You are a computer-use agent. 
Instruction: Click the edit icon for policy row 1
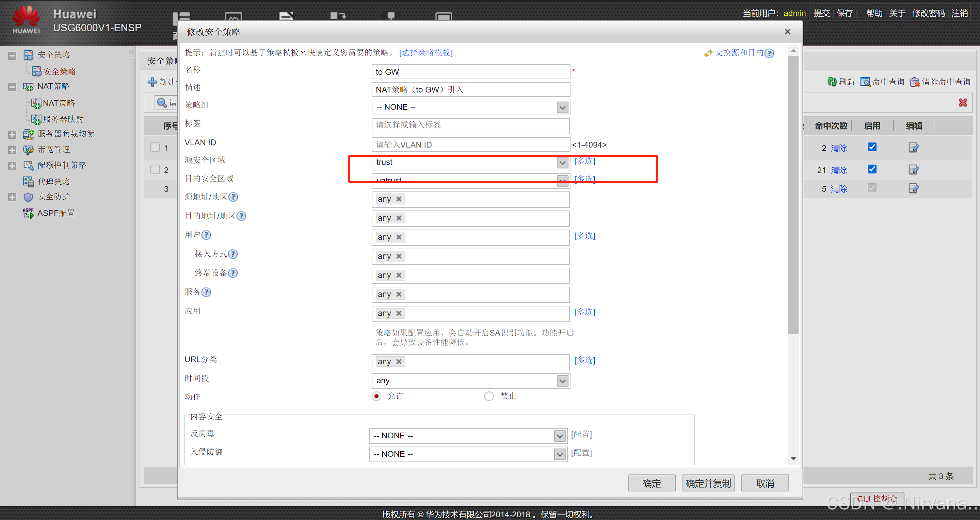point(913,148)
